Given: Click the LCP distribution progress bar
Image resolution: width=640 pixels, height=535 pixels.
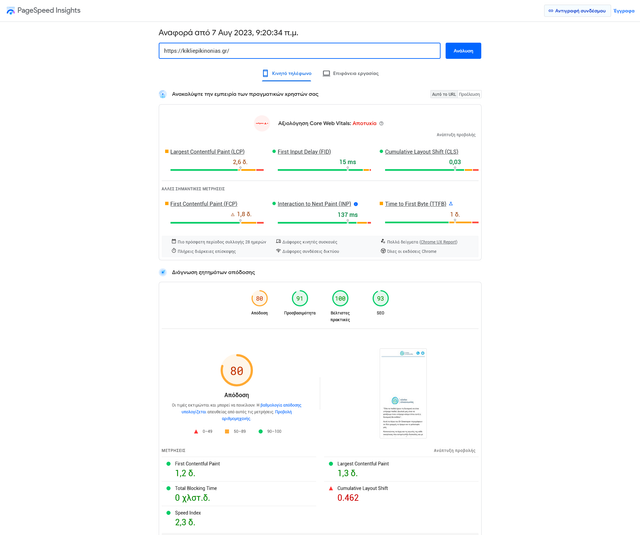Looking at the screenshot, I should (217, 170).
